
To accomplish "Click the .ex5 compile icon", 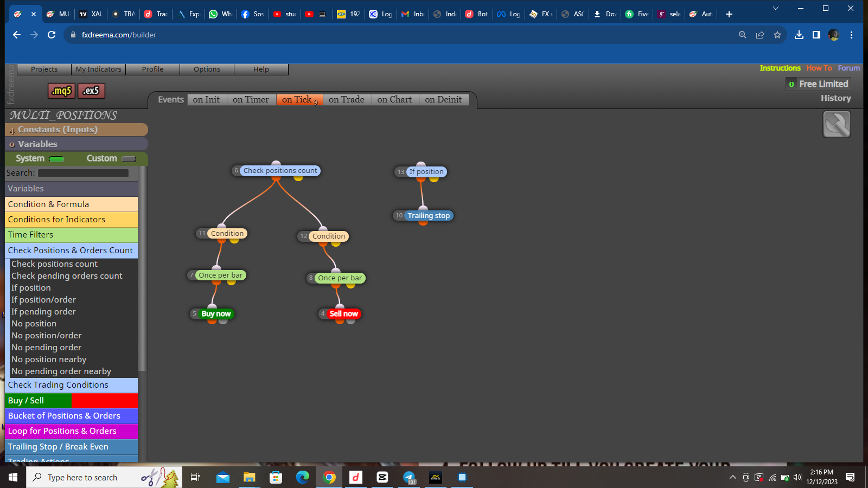I will pyautogui.click(x=91, y=91).
